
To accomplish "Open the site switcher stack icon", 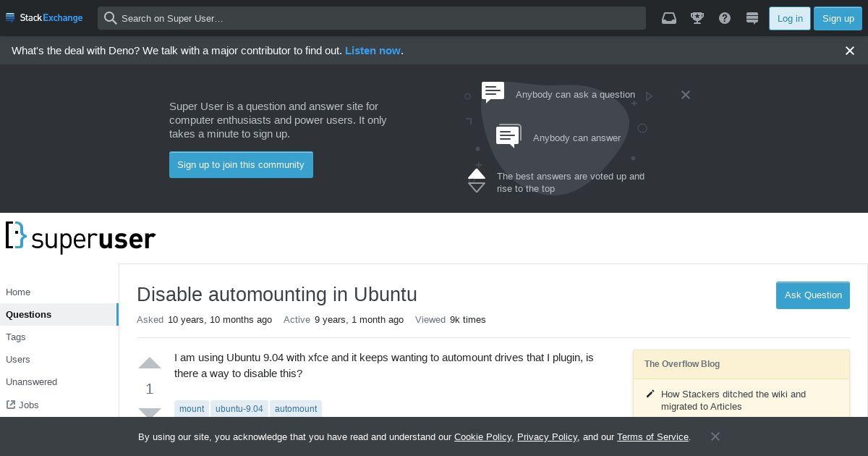I will (752, 18).
